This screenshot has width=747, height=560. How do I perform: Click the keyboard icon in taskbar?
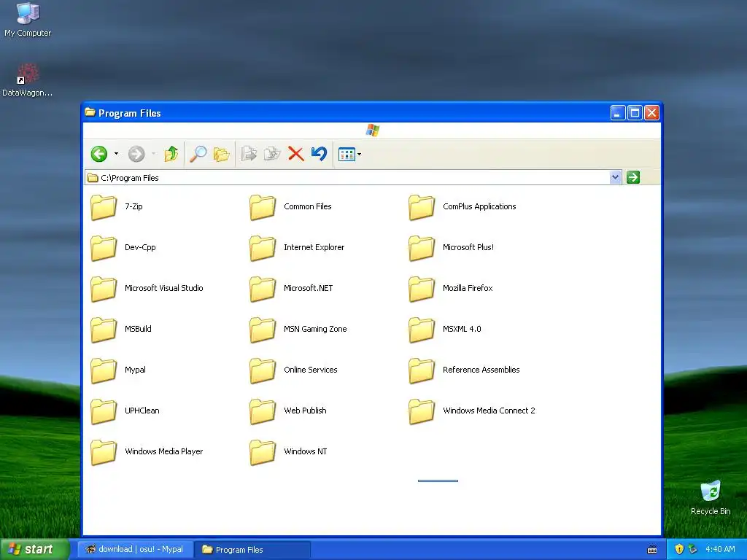652,550
